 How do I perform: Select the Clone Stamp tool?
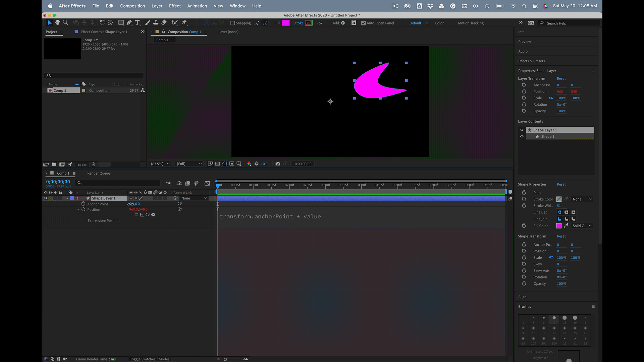click(156, 22)
